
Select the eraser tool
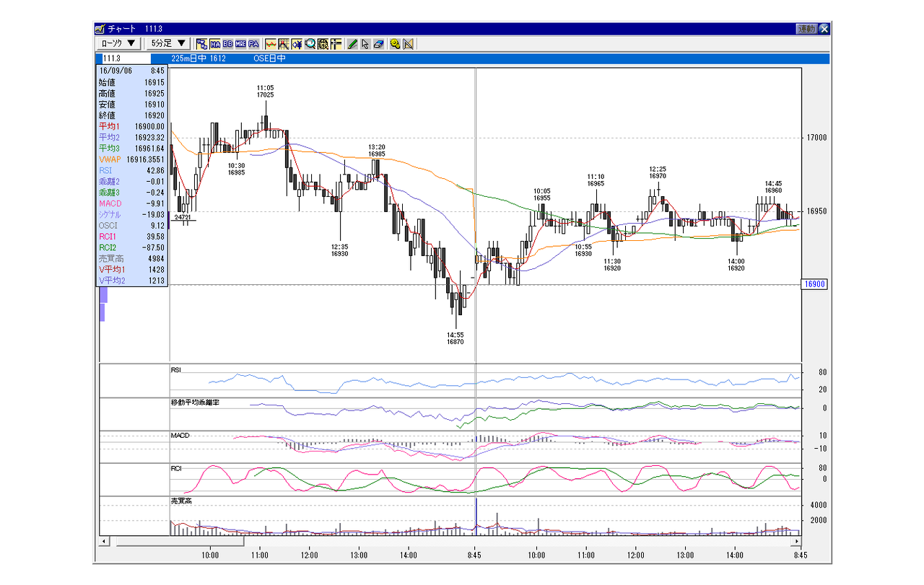click(378, 44)
